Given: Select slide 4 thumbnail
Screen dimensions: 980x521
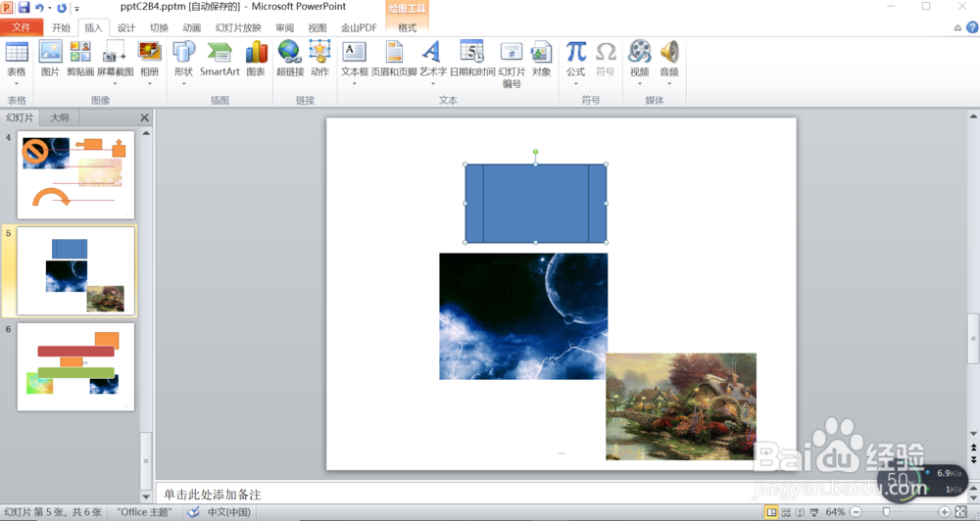Looking at the screenshot, I should click(x=75, y=175).
